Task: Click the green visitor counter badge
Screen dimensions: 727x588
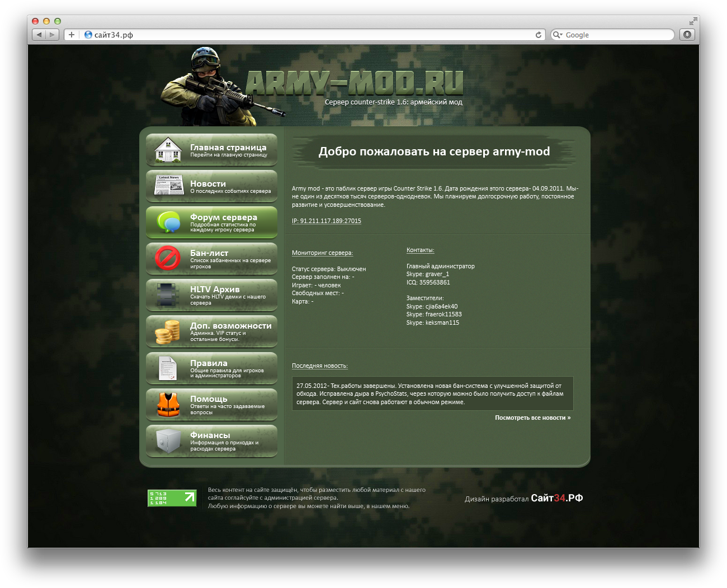Action: point(172,498)
